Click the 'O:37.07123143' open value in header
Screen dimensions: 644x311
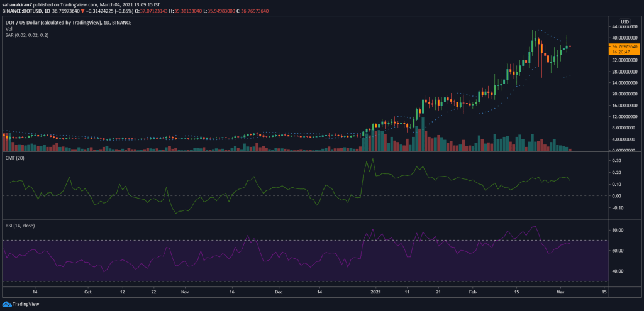coord(150,11)
